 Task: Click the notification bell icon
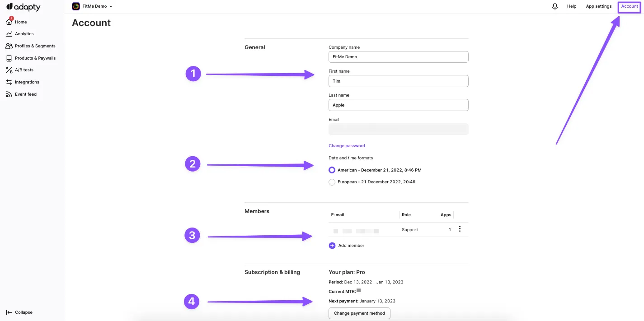(555, 6)
